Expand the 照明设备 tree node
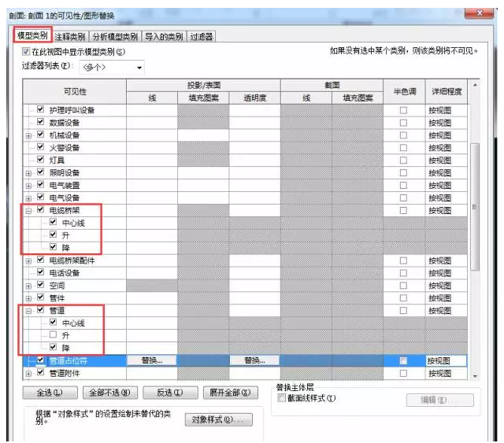Viewport: 504px width, 443px height. coord(28,173)
